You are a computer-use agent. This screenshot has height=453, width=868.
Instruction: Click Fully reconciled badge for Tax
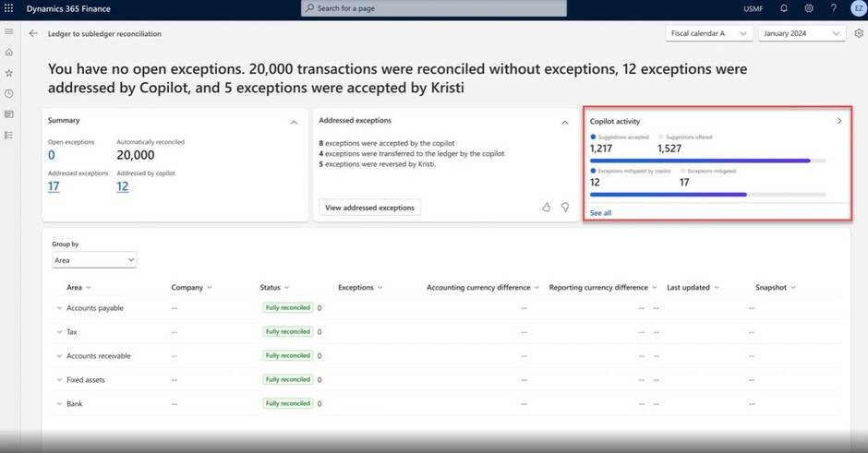pyautogui.click(x=288, y=331)
